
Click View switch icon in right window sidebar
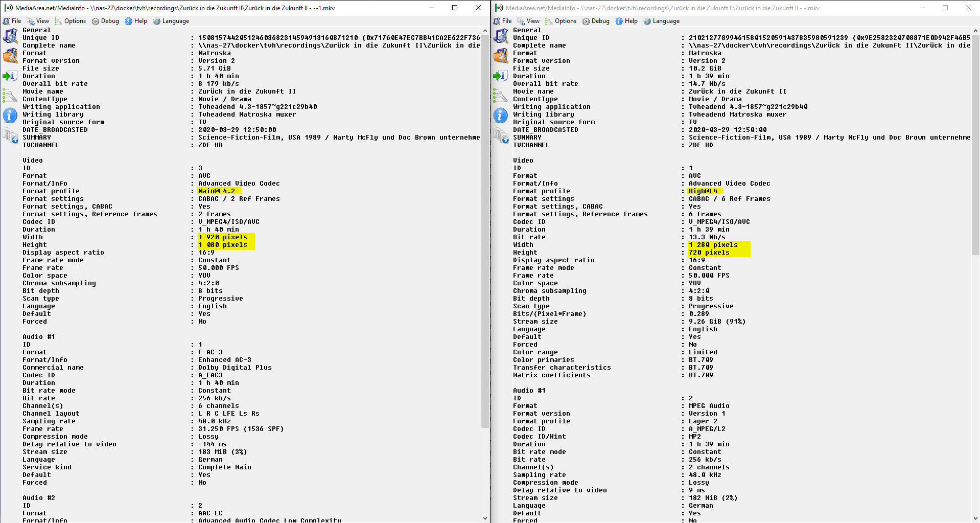coord(501,135)
